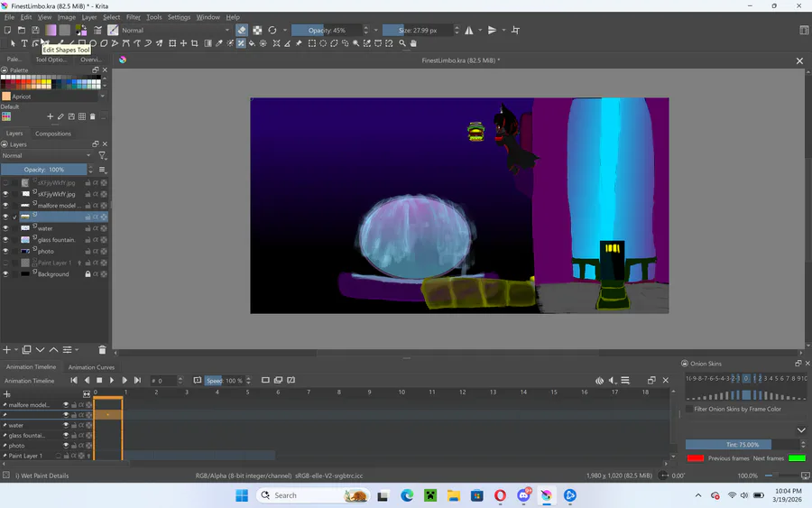812x508 pixels.
Task: Open layer blending mode dropdown in Layers
Action: click(46, 155)
